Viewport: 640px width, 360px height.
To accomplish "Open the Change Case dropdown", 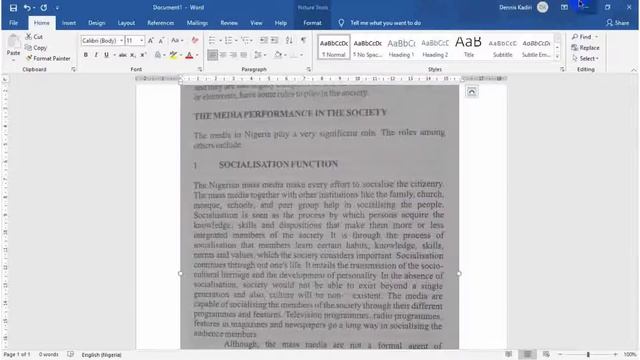I will pyautogui.click(x=177, y=40).
